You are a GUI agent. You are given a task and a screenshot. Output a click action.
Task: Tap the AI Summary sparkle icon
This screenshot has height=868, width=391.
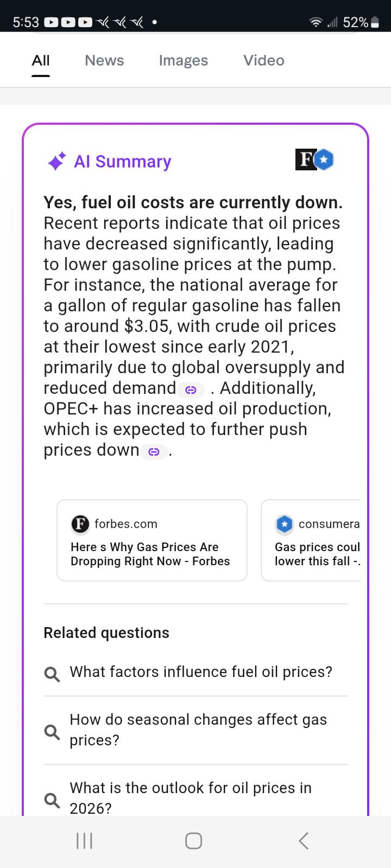click(56, 161)
